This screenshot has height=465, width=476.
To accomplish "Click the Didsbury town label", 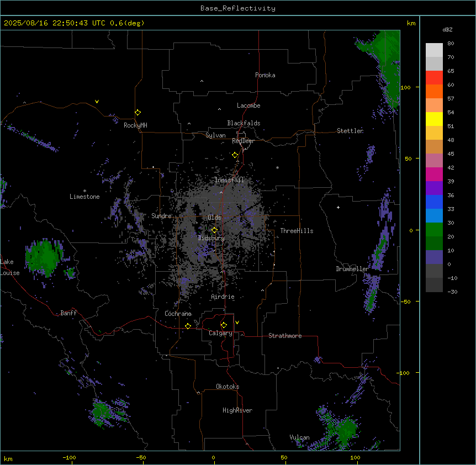I will [x=211, y=238].
